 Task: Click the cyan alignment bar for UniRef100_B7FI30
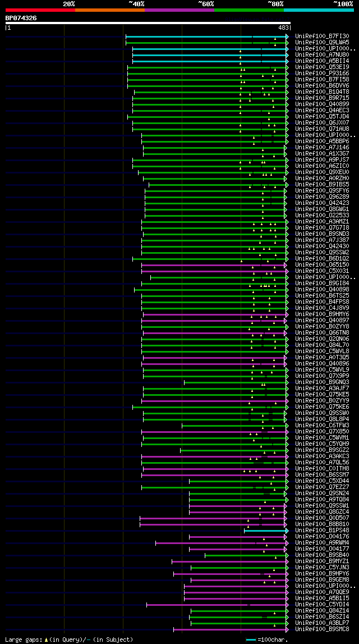(x=207, y=36)
